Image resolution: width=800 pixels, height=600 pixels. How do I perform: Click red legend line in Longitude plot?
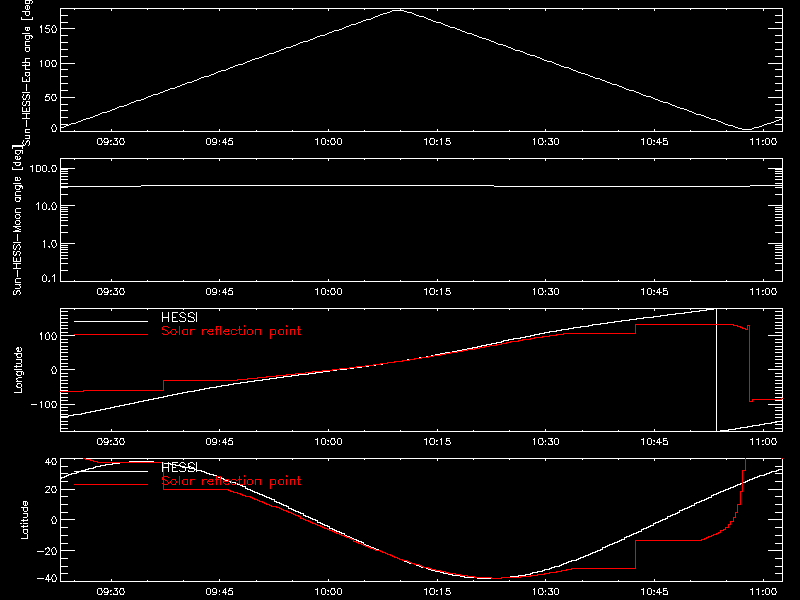click(x=111, y=335)
